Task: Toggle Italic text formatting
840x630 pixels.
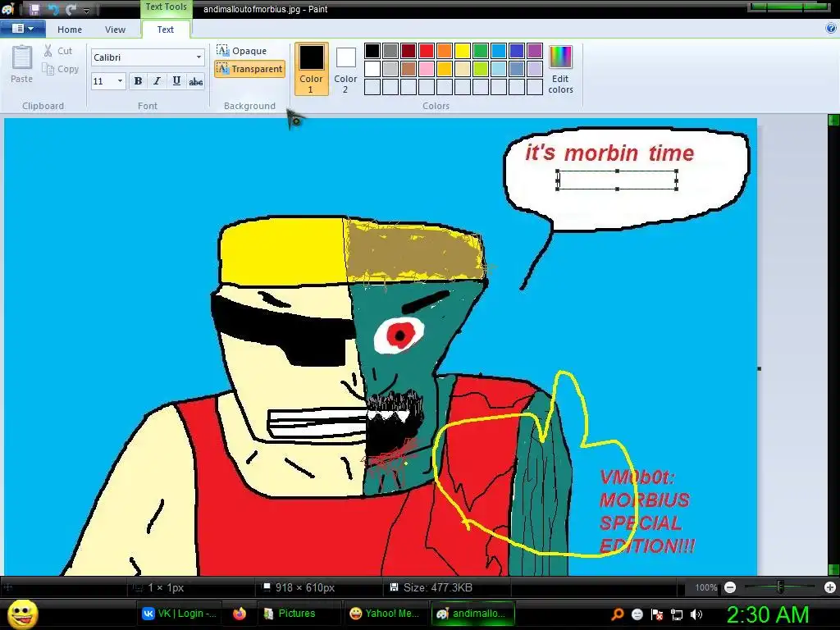Action: [157, 81]
